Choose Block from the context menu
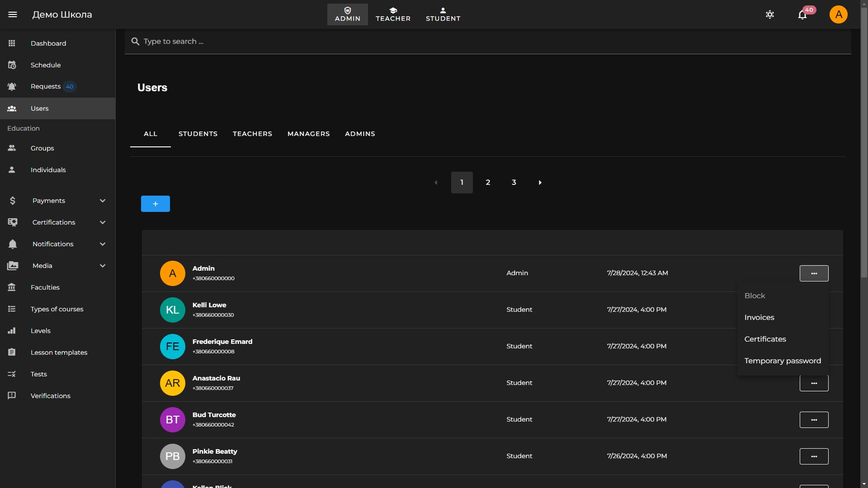This screenshot has height=488, width=868. 783,296
